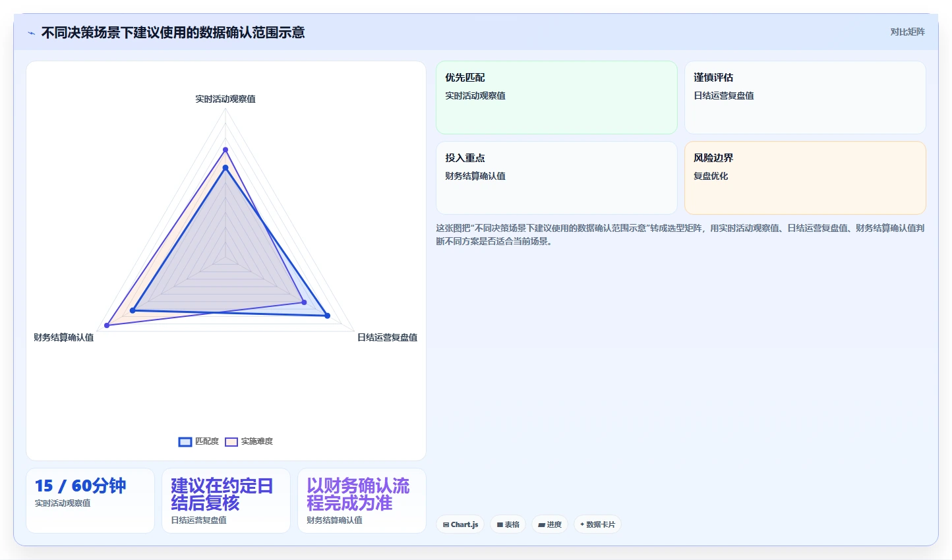
Task: Click the 实施难度 legend label
Action: click(257, 441)
